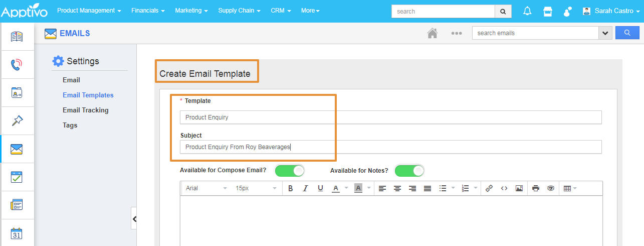
Task: Open the contact sharing sidebar icon
Action: point(17,92)
